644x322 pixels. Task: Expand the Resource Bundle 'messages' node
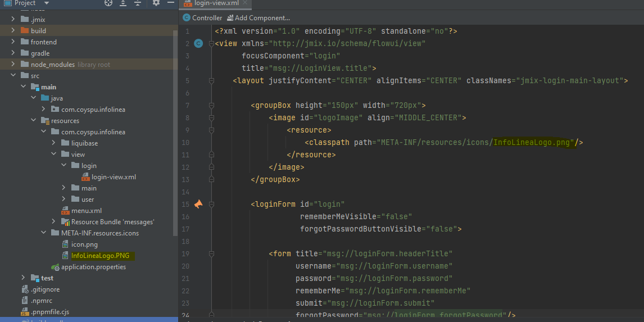click(x=53, y=222)
